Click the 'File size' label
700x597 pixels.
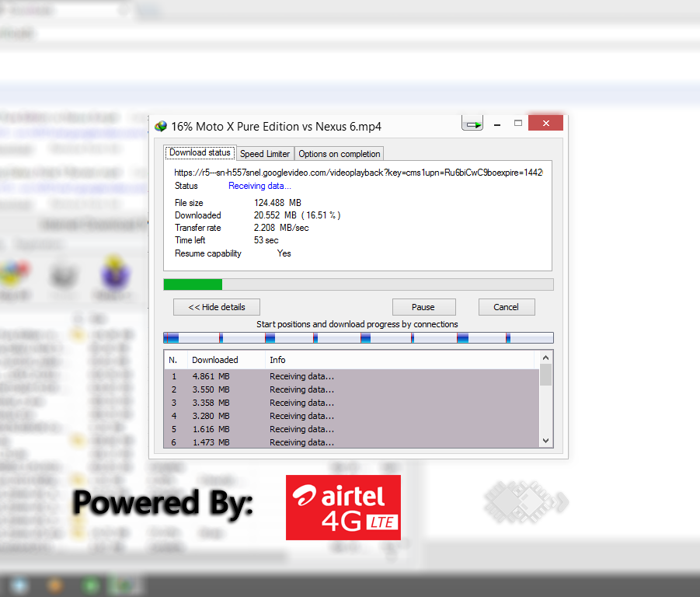(x=189, y=203)
